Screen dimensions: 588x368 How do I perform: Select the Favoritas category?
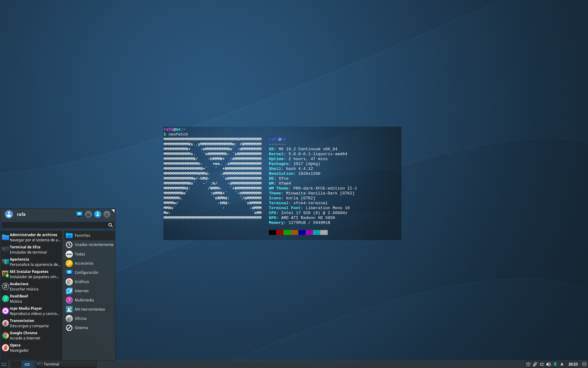click(89, 236)
